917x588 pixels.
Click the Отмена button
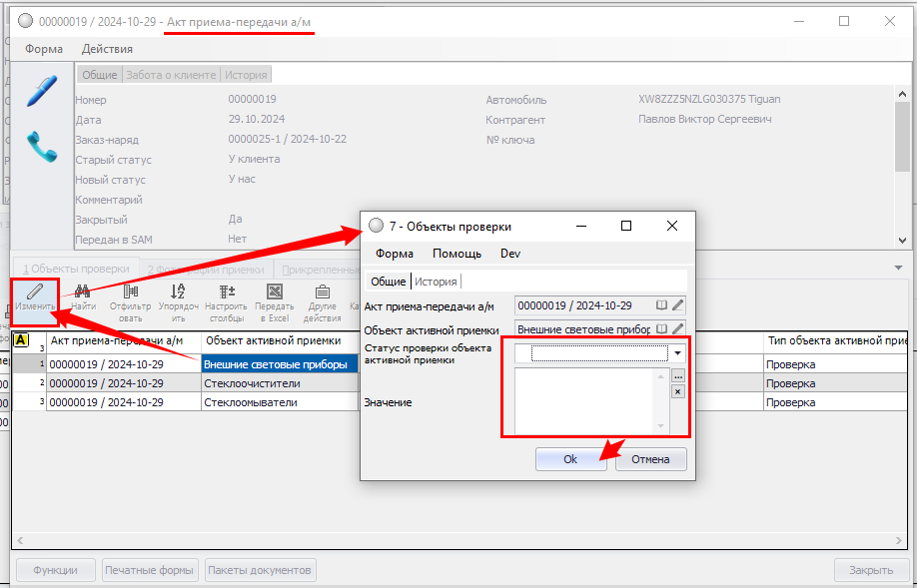pyautogui.click(x=650, y=459)
